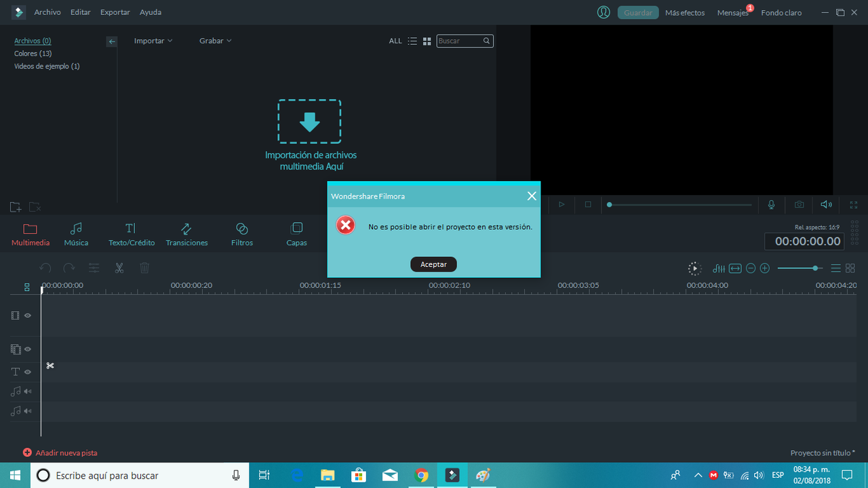Zoom out timeline with minus icon
Screen dimensions: 868x488
(x=751, y=268)
